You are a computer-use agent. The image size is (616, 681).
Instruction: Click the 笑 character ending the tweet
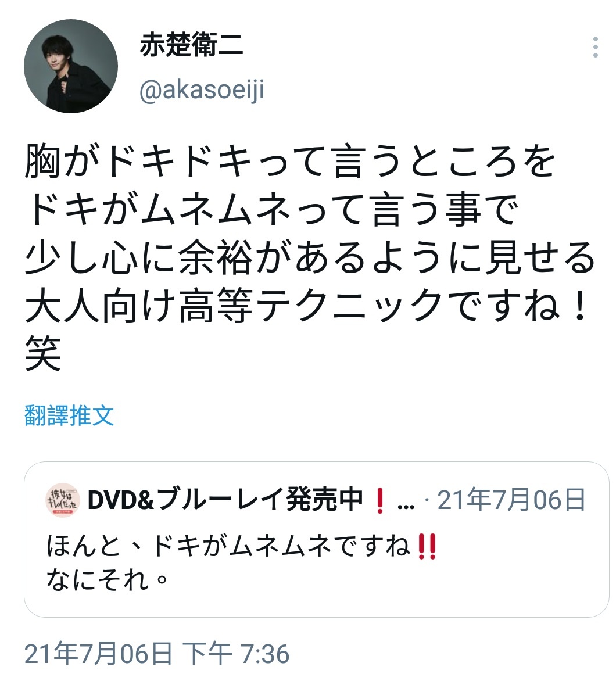tap(42, 353)
